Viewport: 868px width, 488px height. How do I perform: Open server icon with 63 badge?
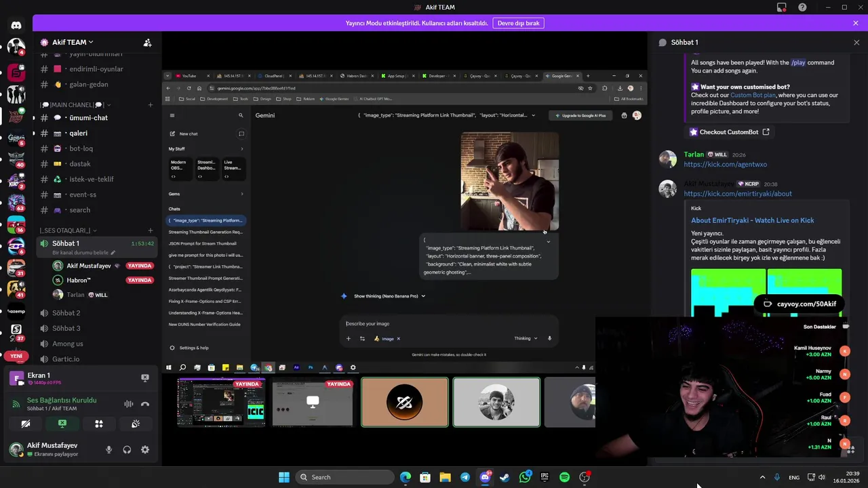(16, 202)
